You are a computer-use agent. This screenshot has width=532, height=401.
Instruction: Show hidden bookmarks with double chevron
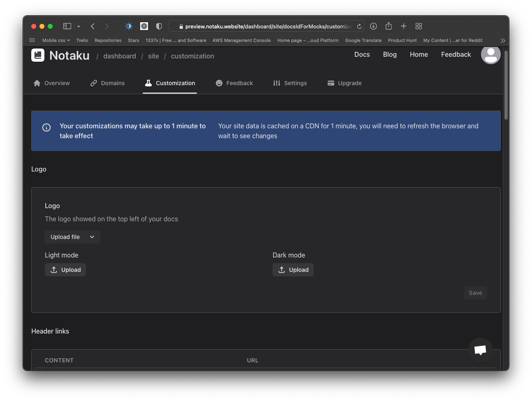pos(503,40)
